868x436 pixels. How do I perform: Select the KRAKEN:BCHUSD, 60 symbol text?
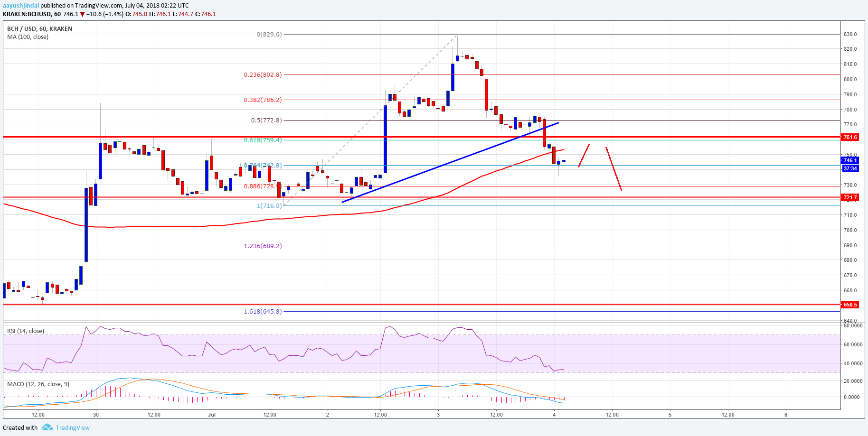pos(32,14)
